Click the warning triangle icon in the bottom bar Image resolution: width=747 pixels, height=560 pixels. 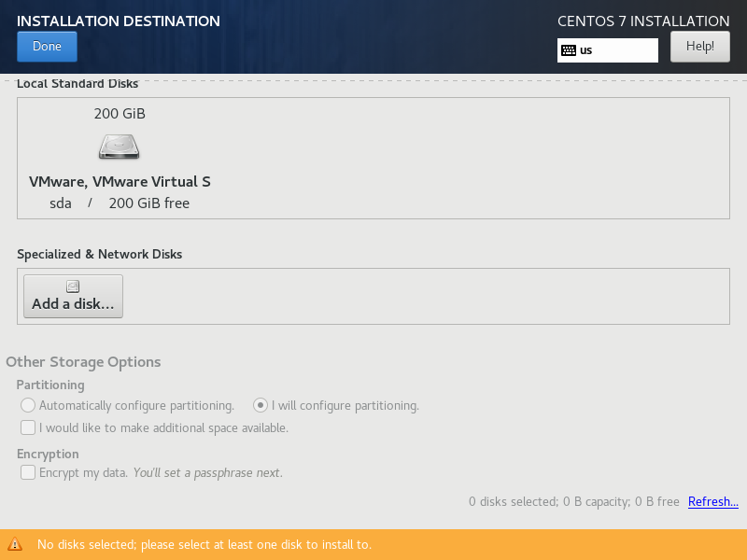point(15,544)
